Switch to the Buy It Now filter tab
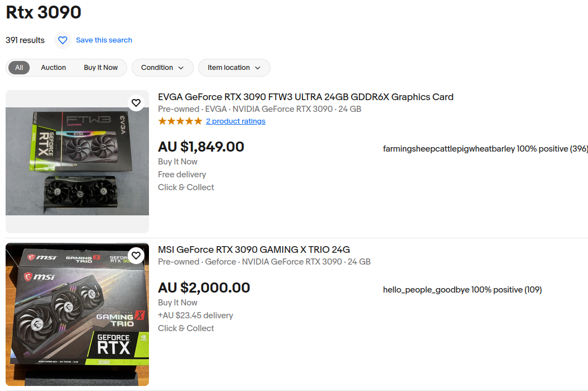The width and height of the screenshot is (588, 391). (x=101, y=68)
